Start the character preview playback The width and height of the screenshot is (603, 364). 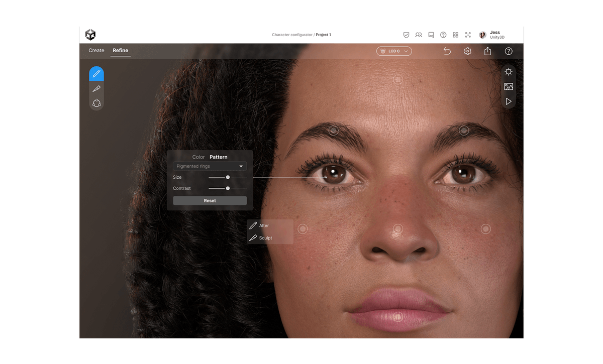(x=508, y=101)
